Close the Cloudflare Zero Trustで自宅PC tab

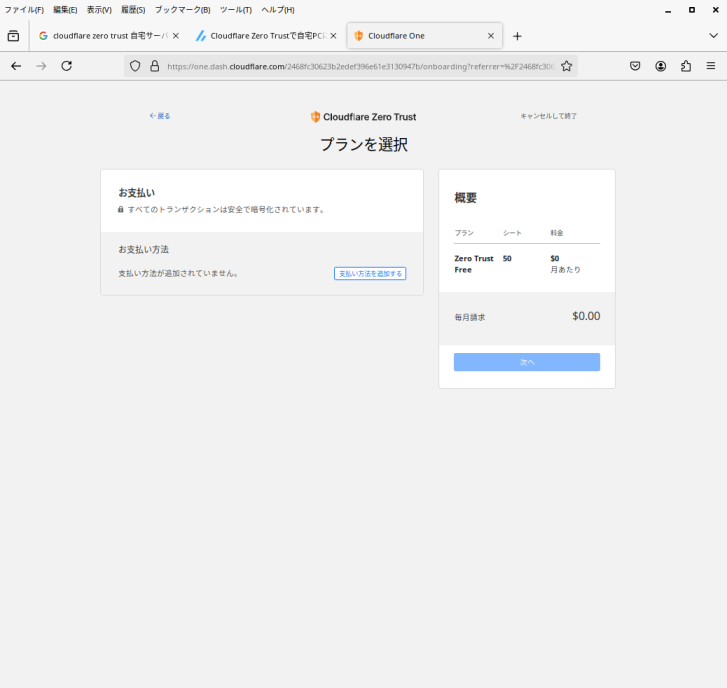tap(333, 36)
